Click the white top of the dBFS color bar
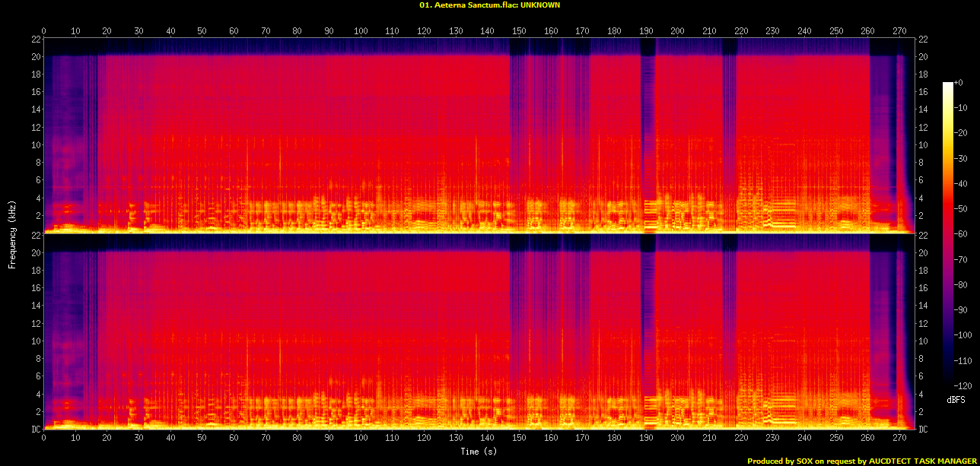 pyautogui.click(x=947, y=86)
